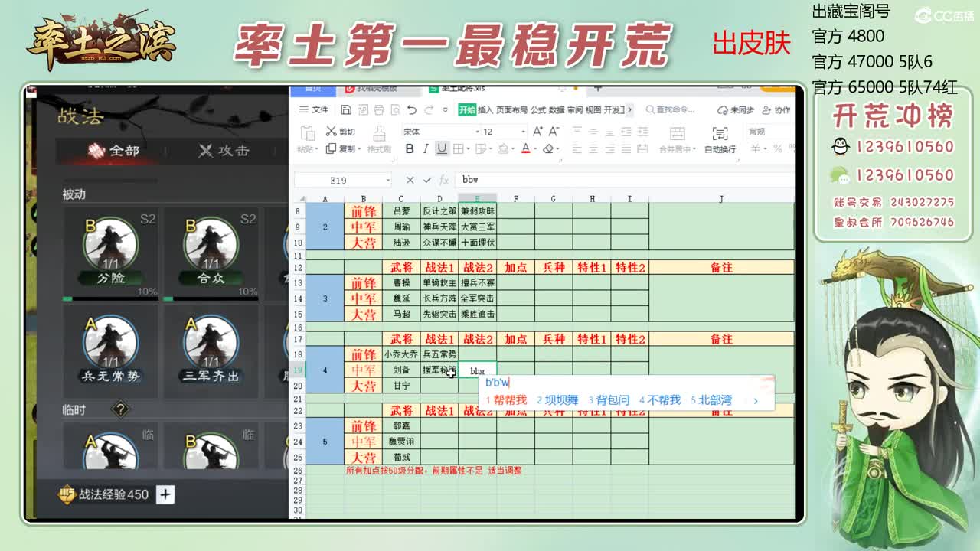Click the 三军齐出 skill card
Image resolution: width=980 pixels, height=551 pixels.
pyautogui.click(x=211, y=350)
